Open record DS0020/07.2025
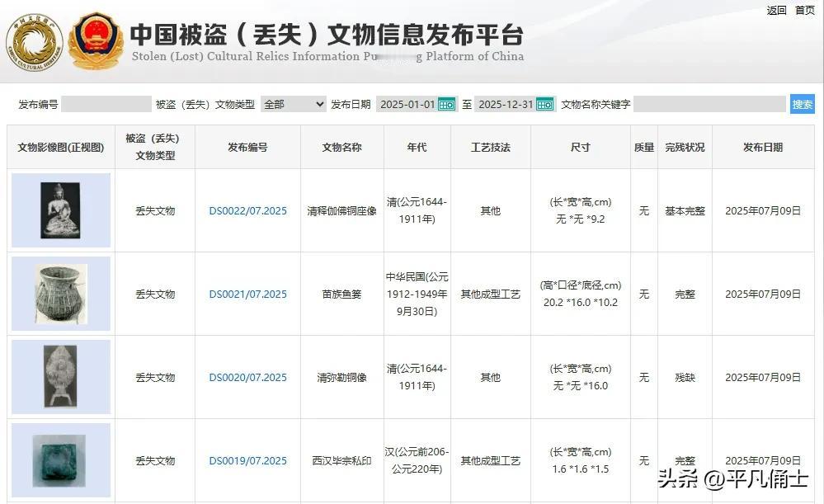This screenshot has width=824, height=504. pyautogui.click(x=247, y=377)
